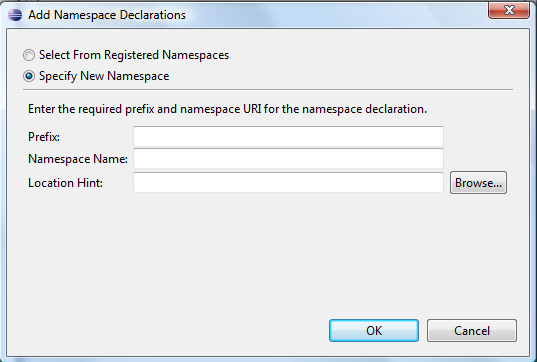Choose the Select From Registered Namespaces radio button

click(29, 55)
